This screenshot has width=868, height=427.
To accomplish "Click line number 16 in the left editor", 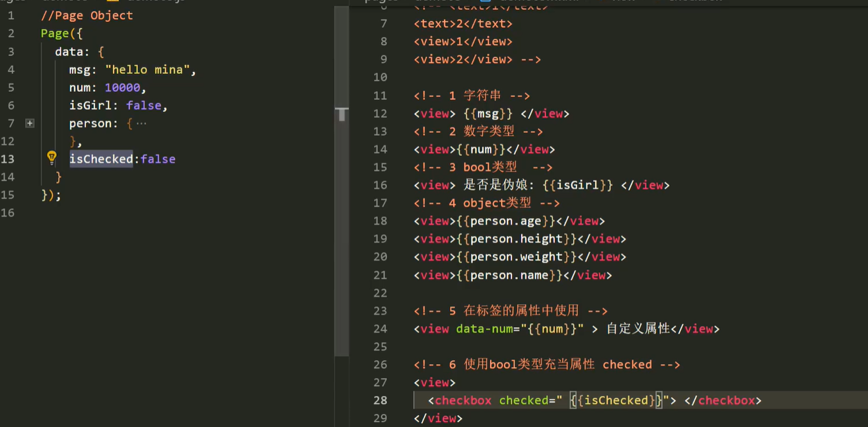I will (x=8, y=212).
